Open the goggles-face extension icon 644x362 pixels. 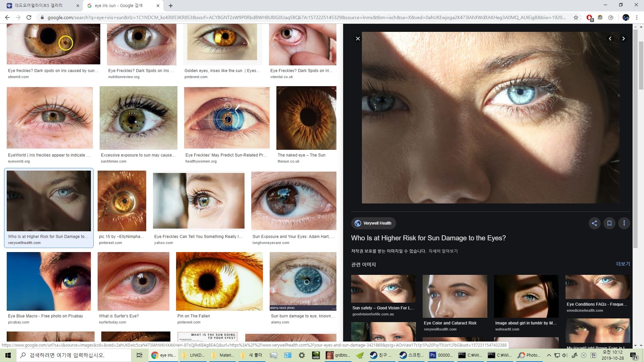(x=600, y=17)
